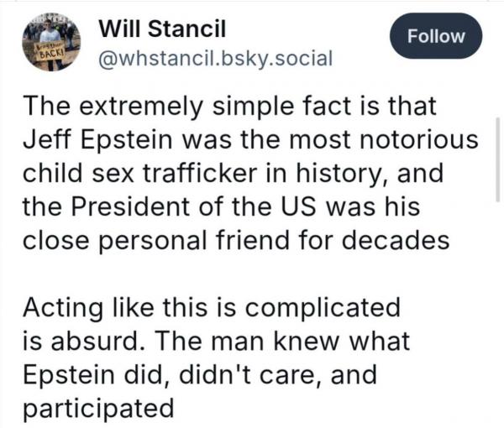Click the word 'participated' at the end

point(97,410)
